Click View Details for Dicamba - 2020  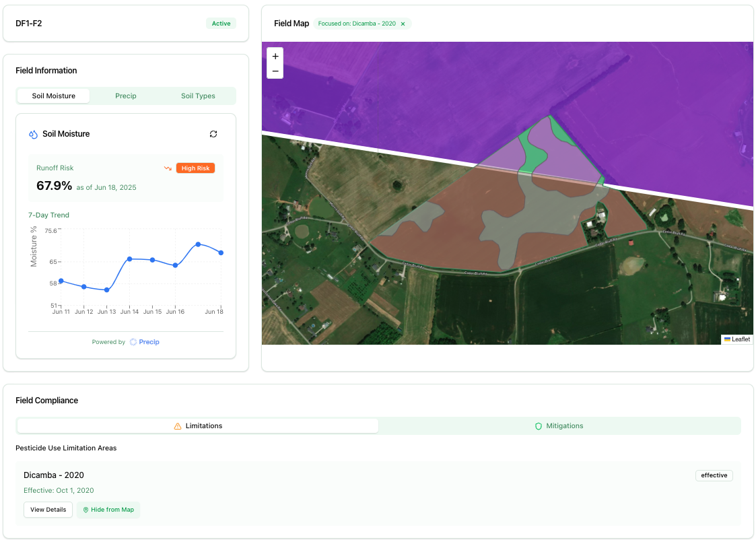tap(48, 510)
